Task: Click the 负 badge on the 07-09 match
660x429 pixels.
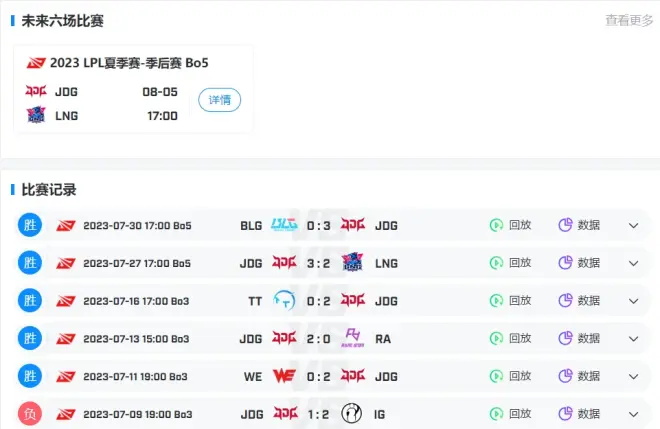Action: [29, 413]
